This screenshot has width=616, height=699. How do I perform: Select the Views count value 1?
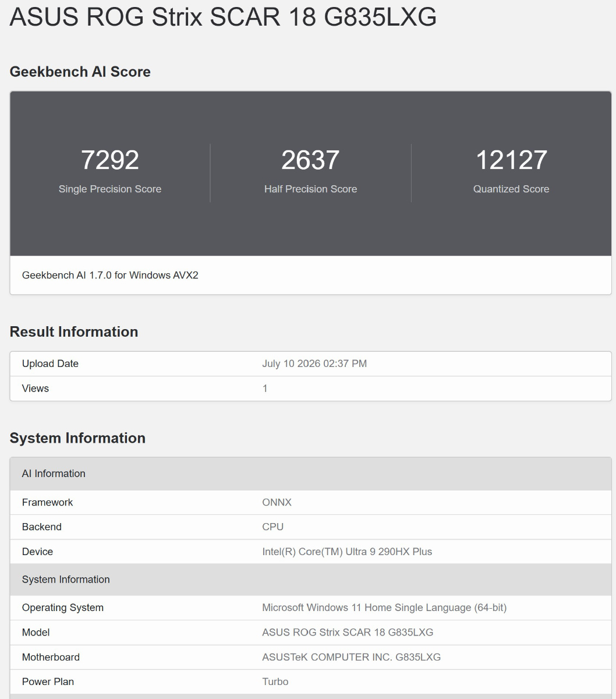265,389
